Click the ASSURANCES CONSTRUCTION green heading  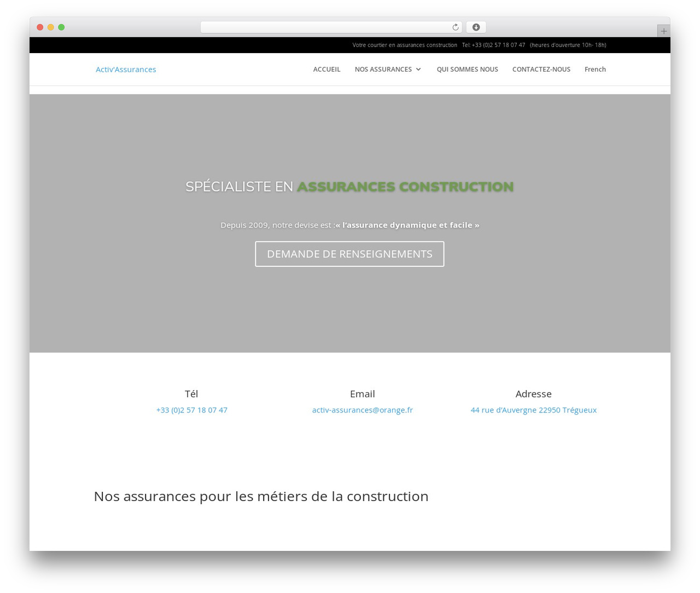[x=405, y=187]
